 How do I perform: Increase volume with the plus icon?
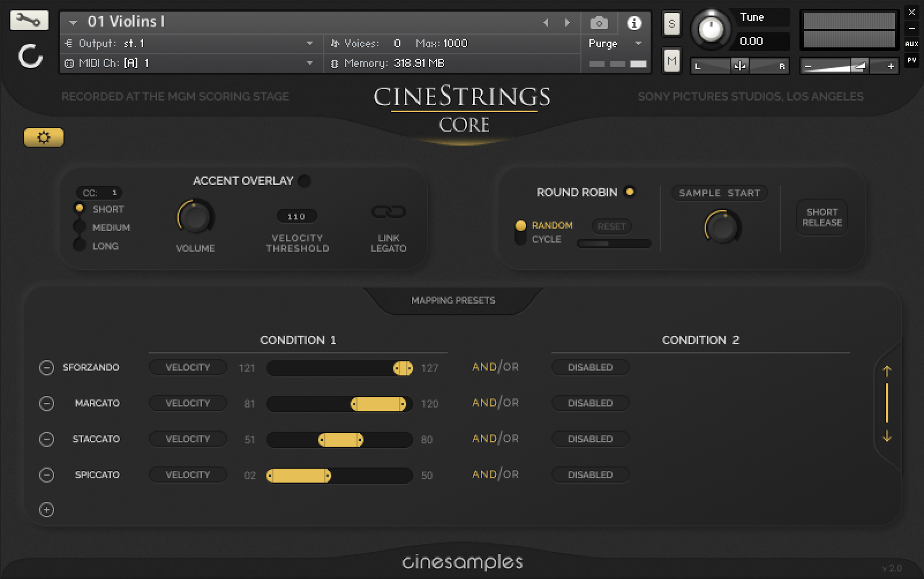click(891, 66)
